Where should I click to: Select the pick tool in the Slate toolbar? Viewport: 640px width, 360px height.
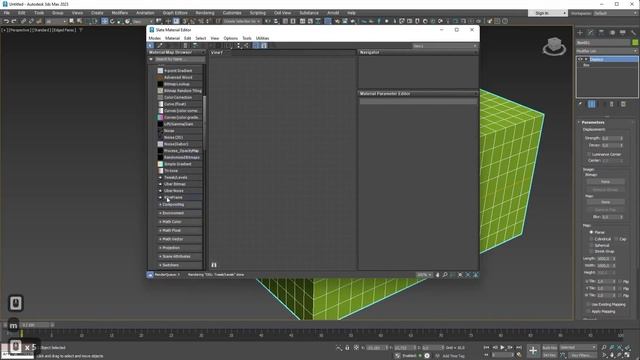click(x=151, y=46)
